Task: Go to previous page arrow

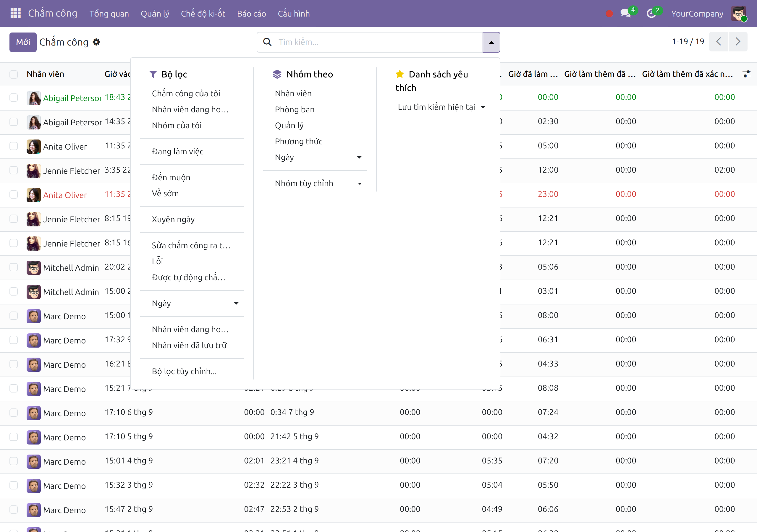Action: 719,42
